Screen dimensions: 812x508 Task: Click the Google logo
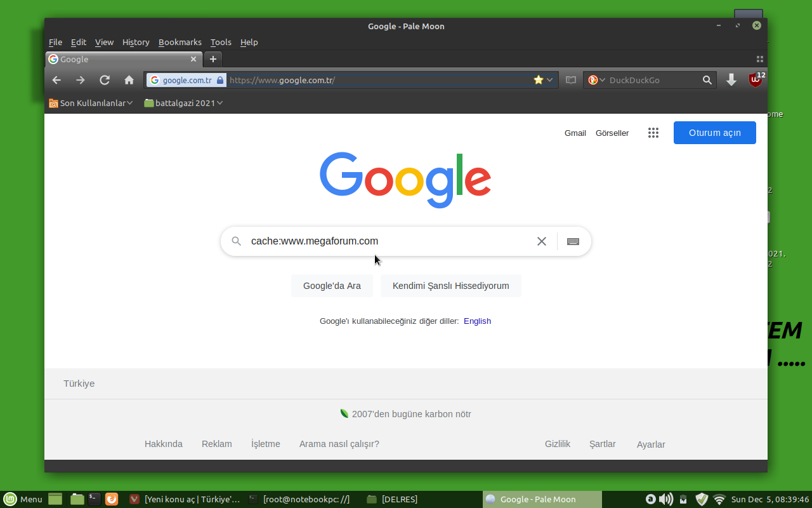click(x=405, y=180)
